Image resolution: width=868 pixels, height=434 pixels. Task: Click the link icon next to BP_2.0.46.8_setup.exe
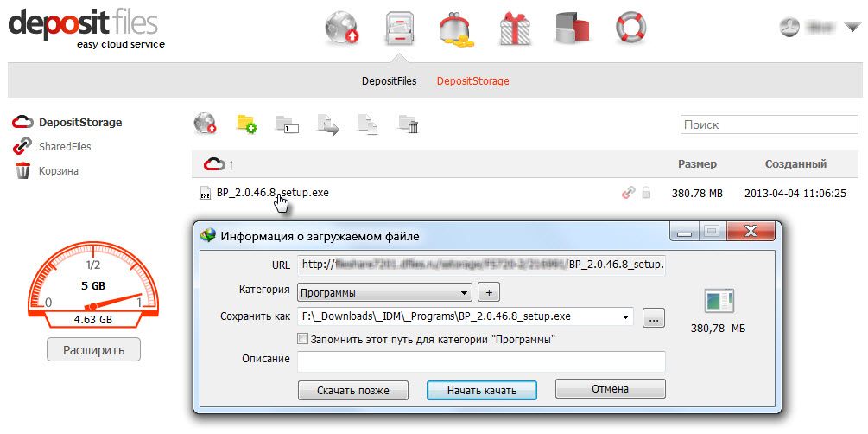click(628, 194)
